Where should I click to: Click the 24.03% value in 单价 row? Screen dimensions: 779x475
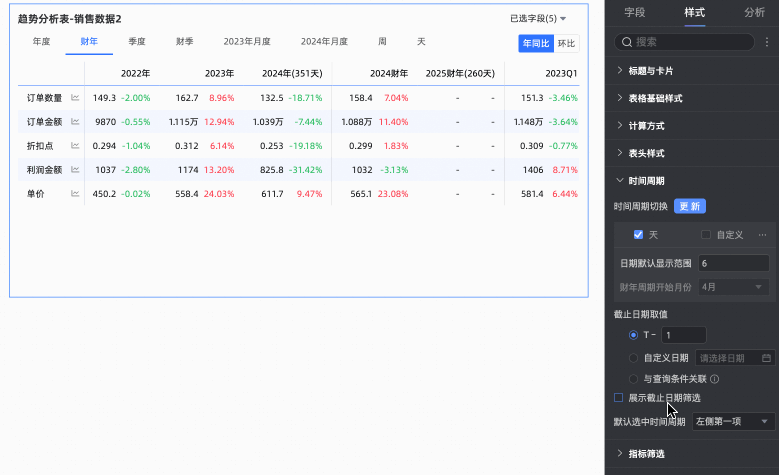[219, 194]
